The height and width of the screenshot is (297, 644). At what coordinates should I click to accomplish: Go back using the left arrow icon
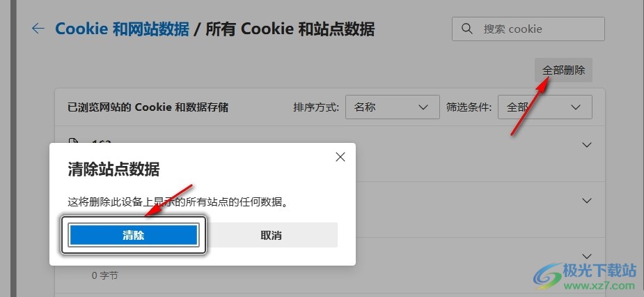pos(38,29)
